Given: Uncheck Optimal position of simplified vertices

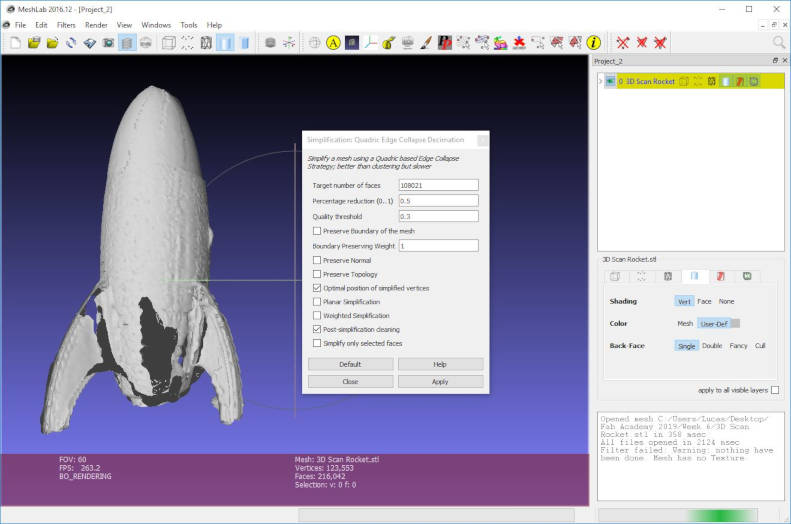Looking at the screenshot, I should pos(317,288).
